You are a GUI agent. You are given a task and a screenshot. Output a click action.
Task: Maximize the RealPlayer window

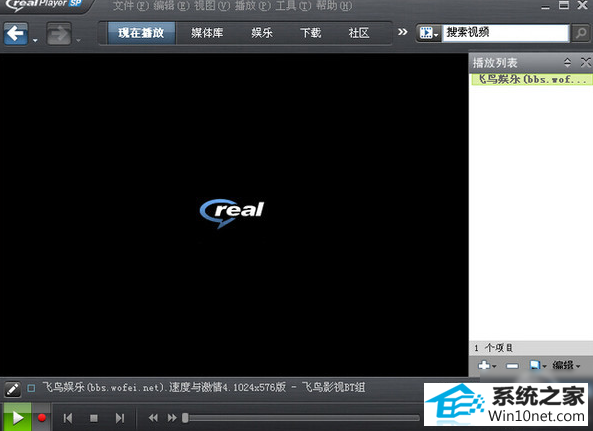(564, 5)
